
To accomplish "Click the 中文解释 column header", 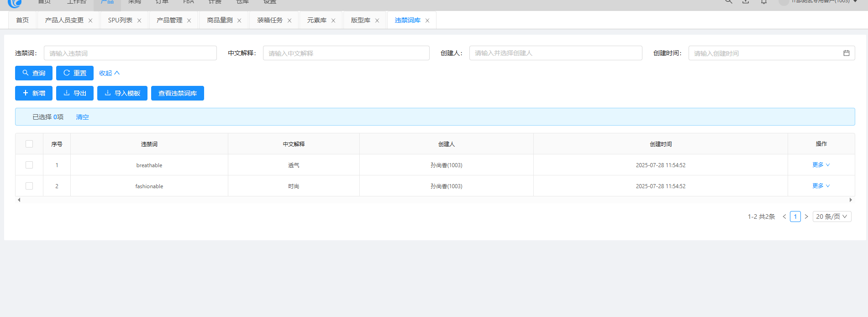I will tap(294, 144).
